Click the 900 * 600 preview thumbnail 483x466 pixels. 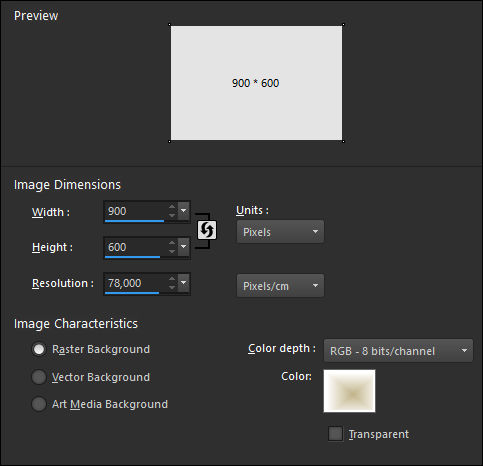(256, 83)
